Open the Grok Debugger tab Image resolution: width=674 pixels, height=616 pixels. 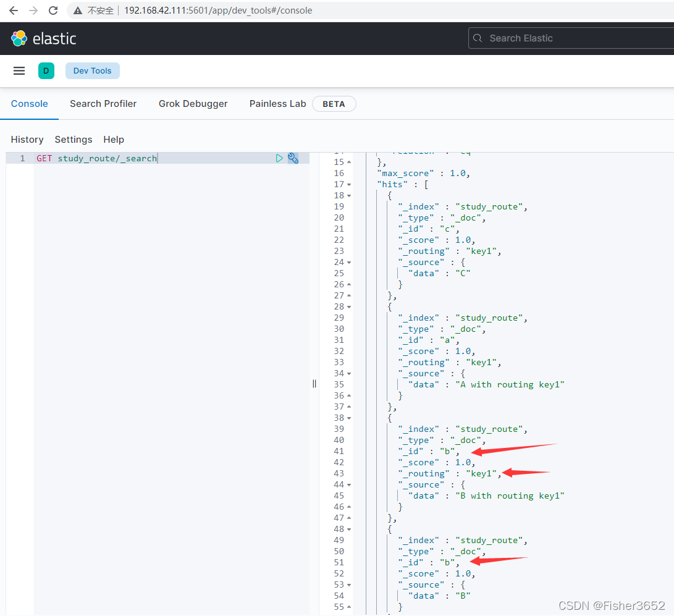193,104
